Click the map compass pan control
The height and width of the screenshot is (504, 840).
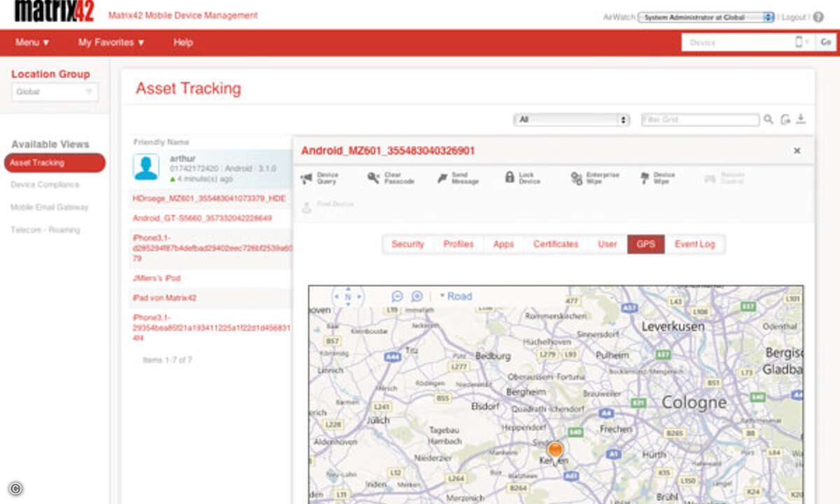click(348, 297)
